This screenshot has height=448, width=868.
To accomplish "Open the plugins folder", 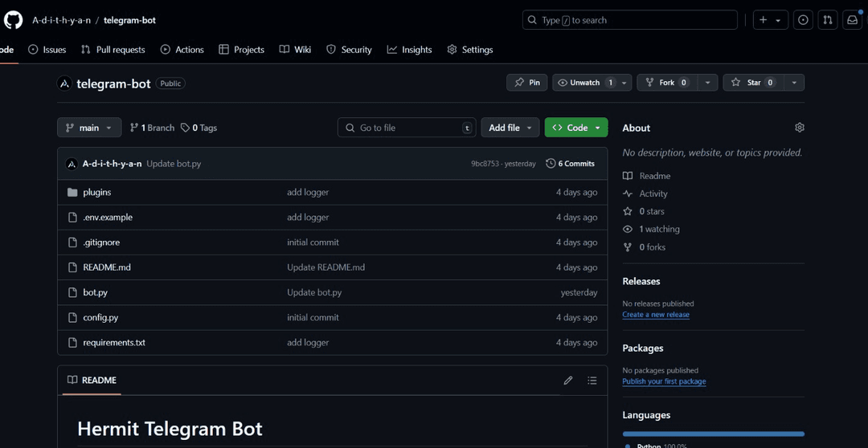I will tap(97, 193).
